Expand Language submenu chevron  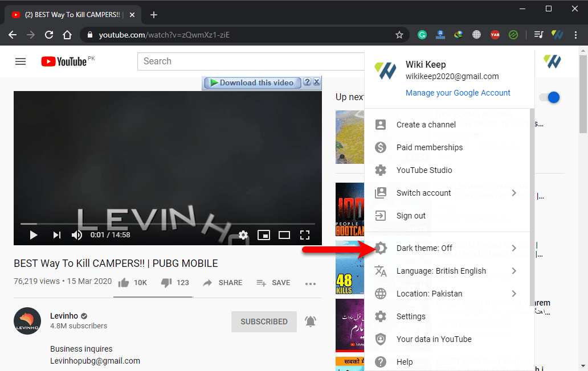(514, 271)
